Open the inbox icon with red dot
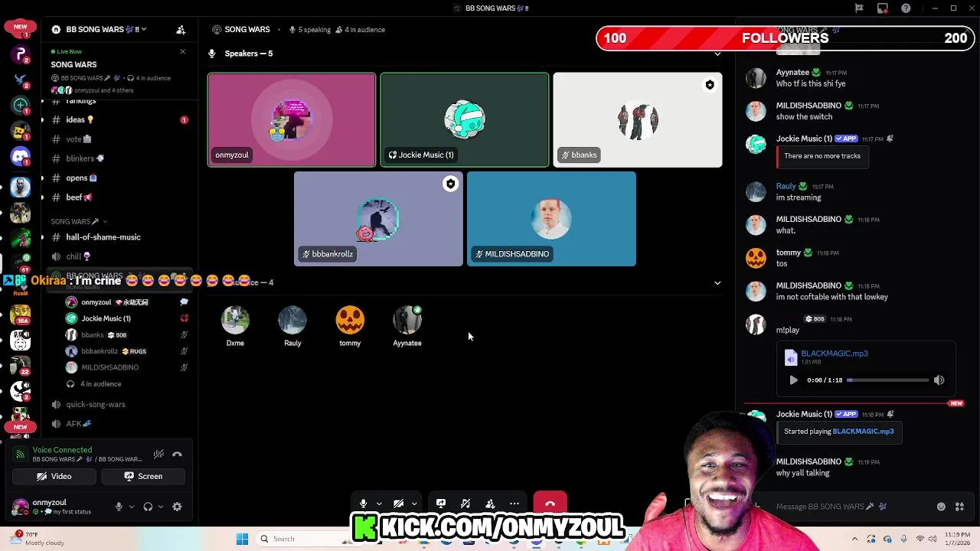Image resolution: width=980 pixels, height=551 pixels. coord(883,8)
